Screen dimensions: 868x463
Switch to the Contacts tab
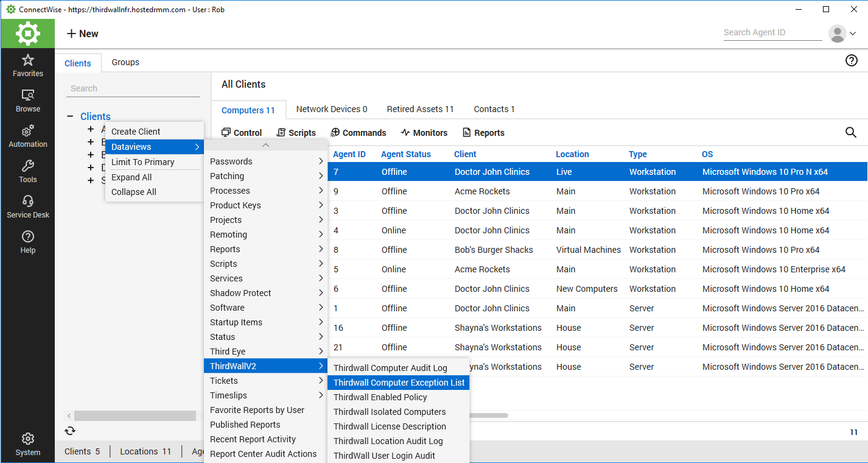pos(494,109)
